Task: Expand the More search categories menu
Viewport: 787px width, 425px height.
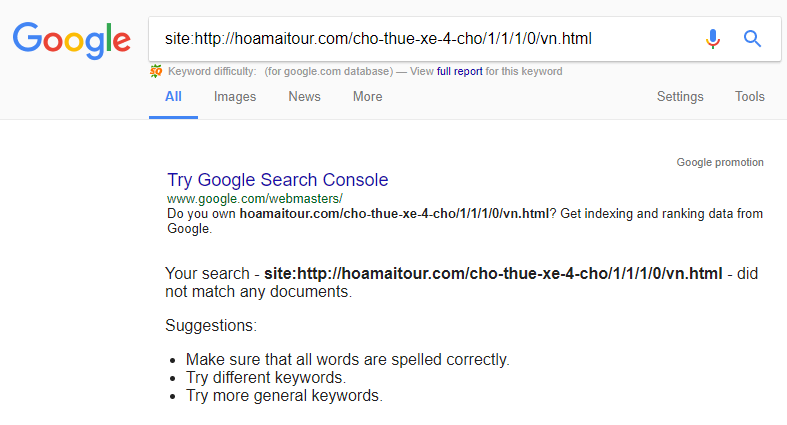Action: click(x=367, y=96)
